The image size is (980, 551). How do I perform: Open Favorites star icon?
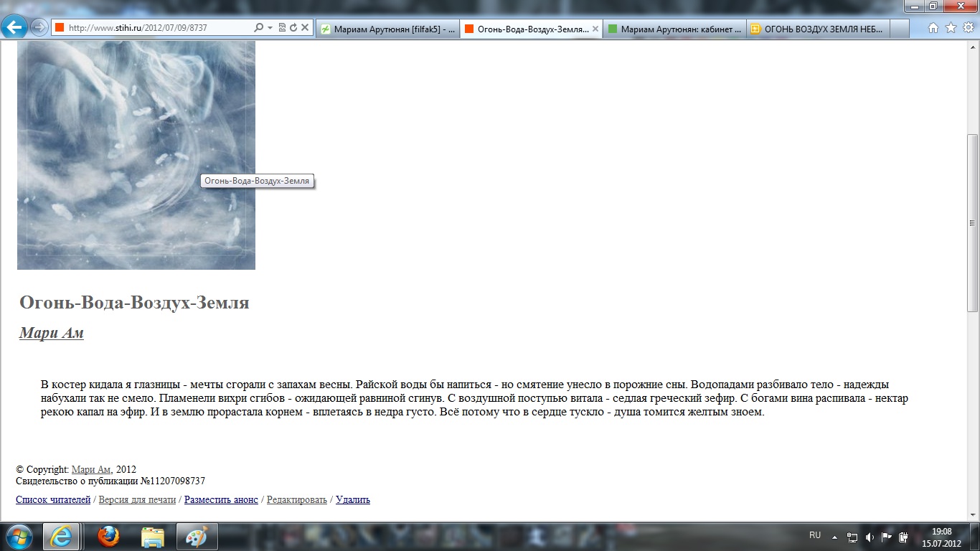click(x=951, y=27)
